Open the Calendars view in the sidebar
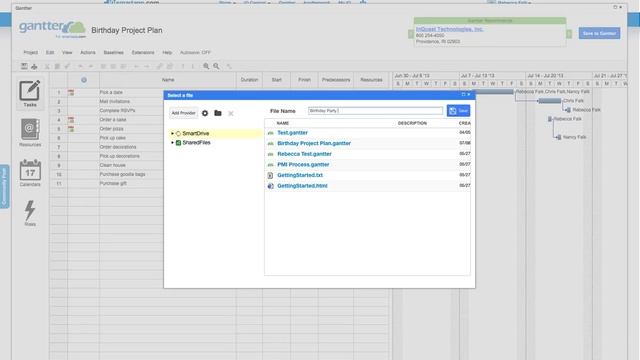This screenshot has width=640, height=360. point(30,172)
